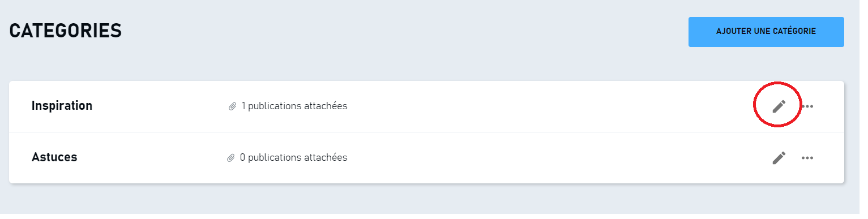Click gray background below the categories list
This screenshot has height=219, width=868.
425,202
